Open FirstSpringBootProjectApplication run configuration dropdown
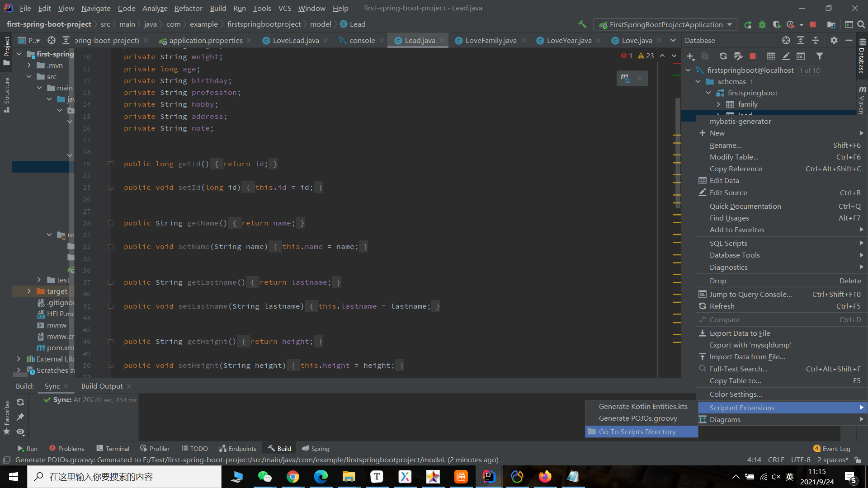This screenshot has width=868, height=488. pos(665,24)
